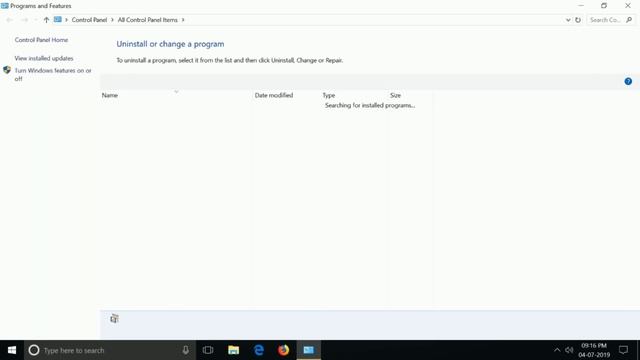Viewport: 640px width, 360px height.
Task: Open File Explorer from the taskbar
Action: click(x=233, y=350)
